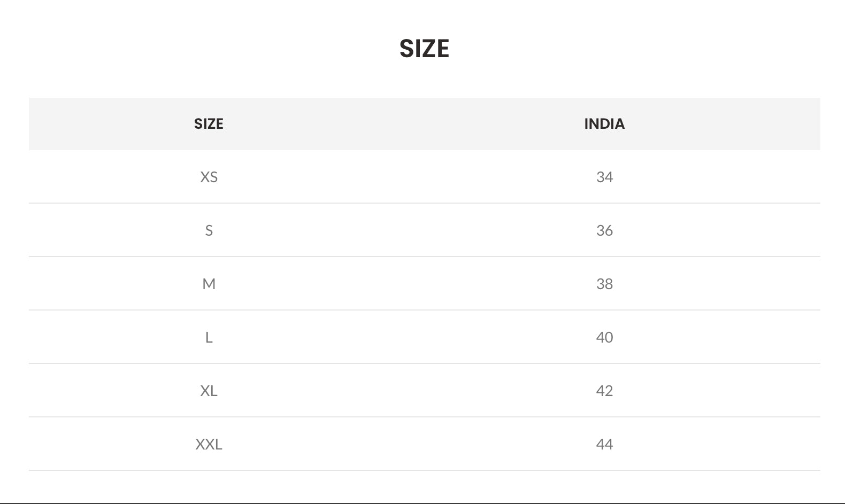Click India size value 40
845x504 pixels.
point(604,337)
